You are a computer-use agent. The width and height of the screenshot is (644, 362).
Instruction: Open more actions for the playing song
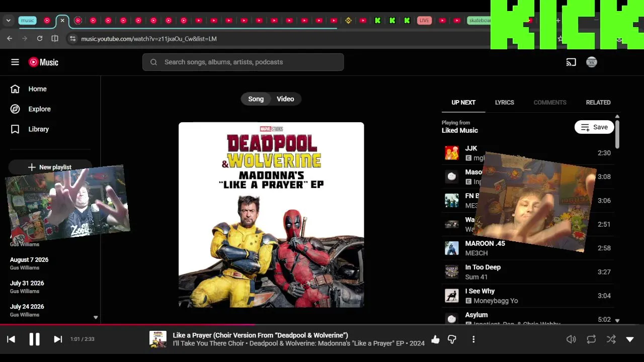[x=473, y=339]
